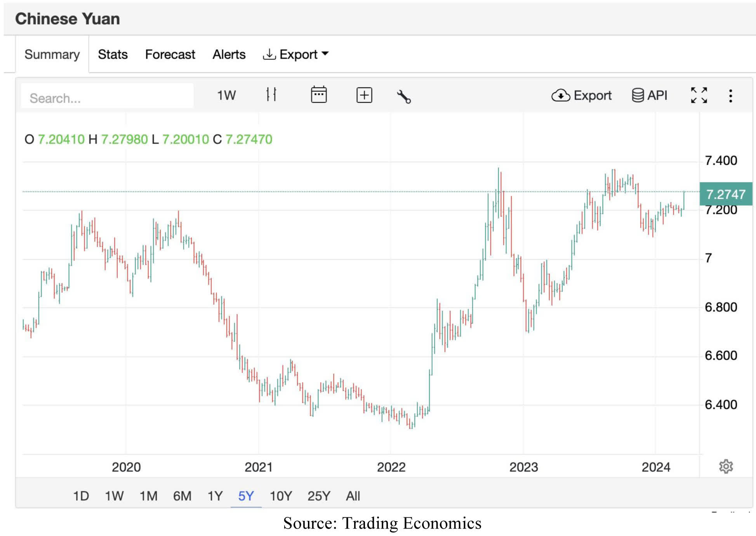Image resolution: width=756 pixels, height=536 pixels.
Task: Open the chart type selector icon
Action: coord(272,95)
